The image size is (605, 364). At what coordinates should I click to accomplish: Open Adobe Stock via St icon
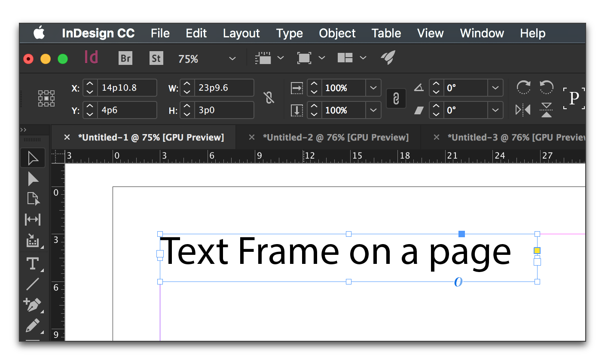coord(156,58)
